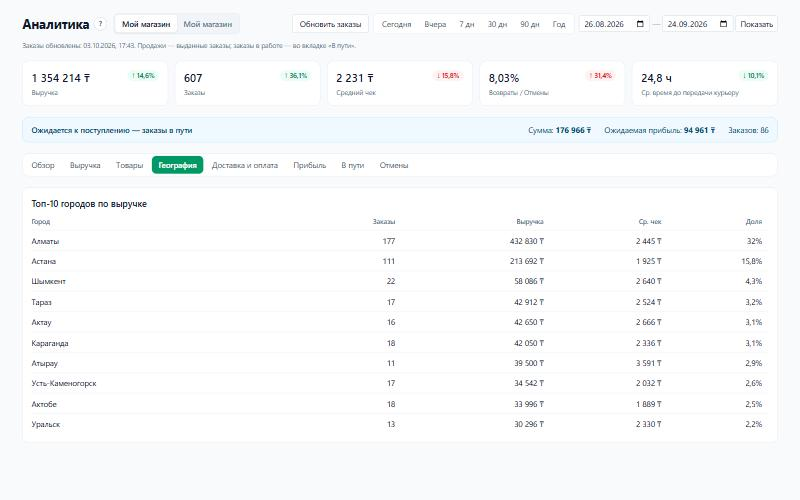The image size is (800, 500).
Task: Open the help question mark next to Аналитика
Action: [x=101, y=23]
